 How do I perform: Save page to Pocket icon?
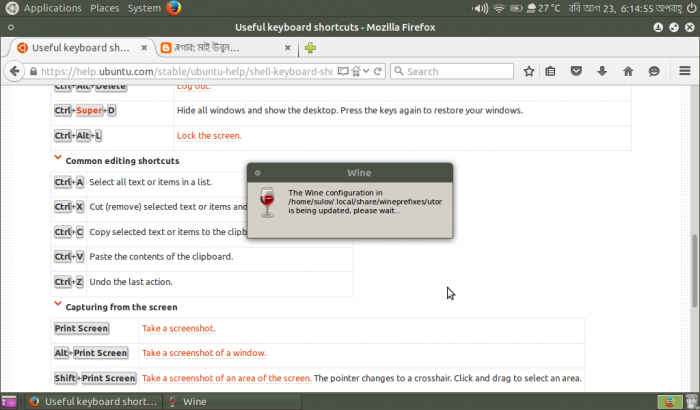tap(576, 71)
